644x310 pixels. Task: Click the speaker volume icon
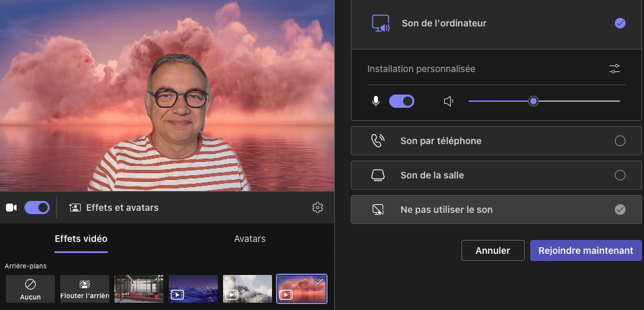coord(449,101)
